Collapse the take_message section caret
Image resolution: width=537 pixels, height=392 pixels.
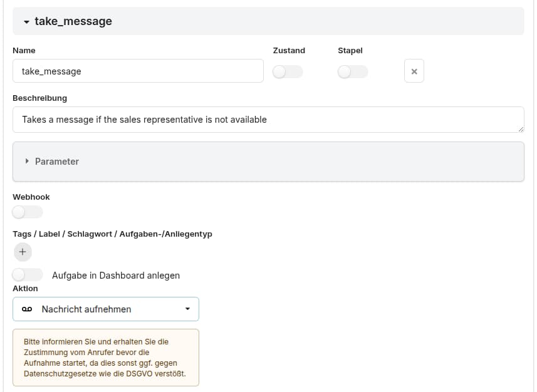pyautogui.click(x=26, y=22)
